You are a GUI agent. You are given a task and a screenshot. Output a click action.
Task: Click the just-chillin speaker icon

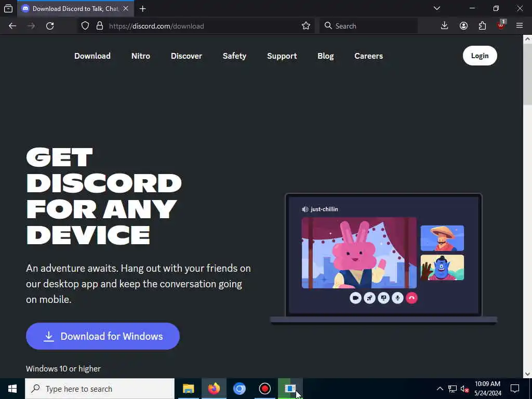coord(305,209)
